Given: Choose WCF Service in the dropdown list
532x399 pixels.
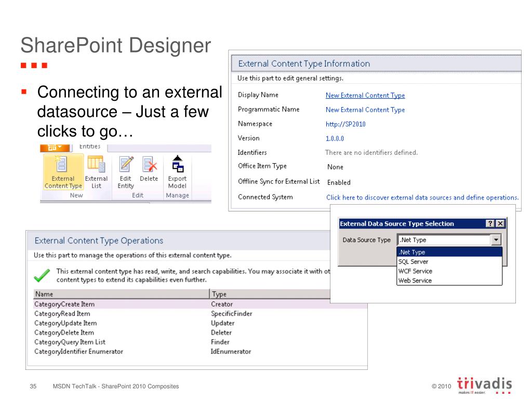Looking at the screenshot, I should [449, 271].
